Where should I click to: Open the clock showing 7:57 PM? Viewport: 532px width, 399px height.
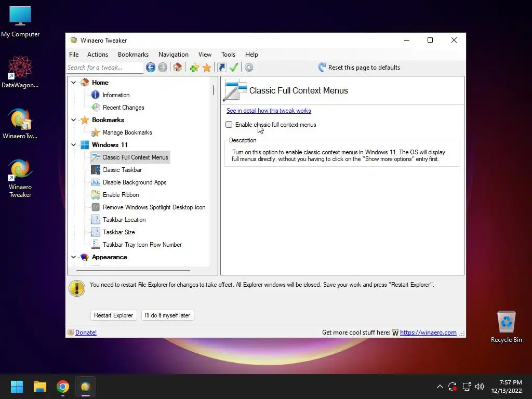point(507,387)
